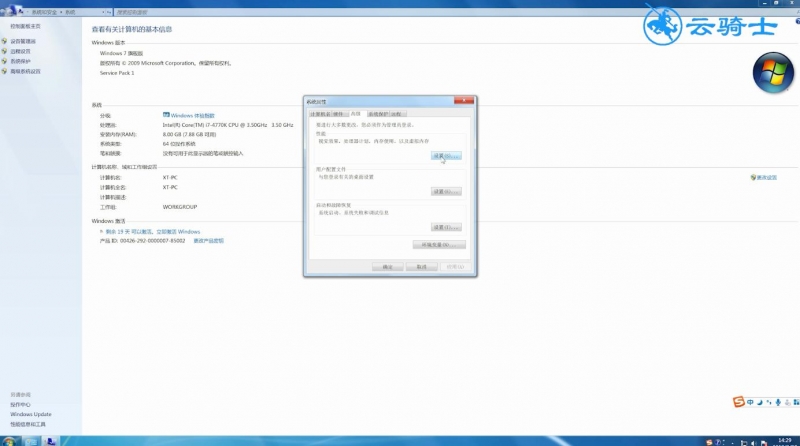The image size is (800, 446).
Task: Click the Windows logo orb in System window
Action: pyautogui.click(x=773, y=73)
